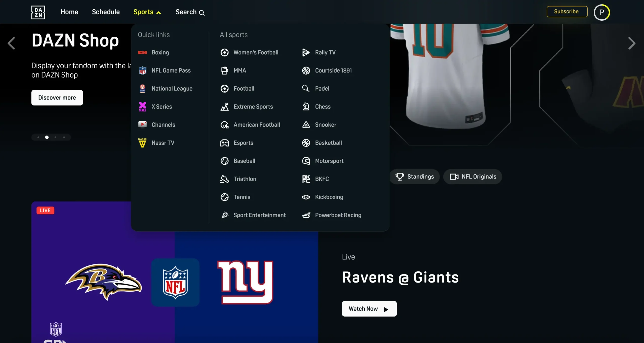644x343 pixels.
Task: Click the DAZN logo icon
Action: click(38, 12)
